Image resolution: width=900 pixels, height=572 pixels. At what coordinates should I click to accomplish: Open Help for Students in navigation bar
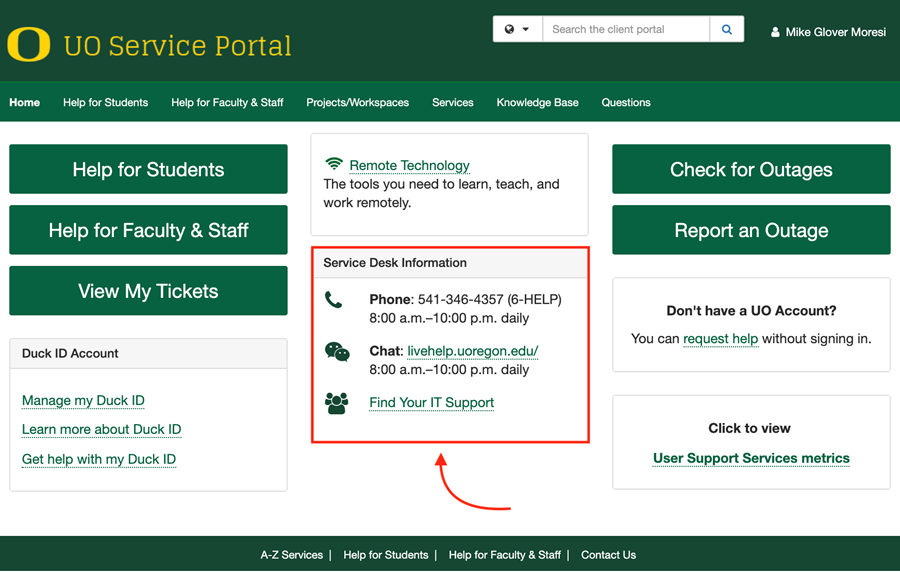point(106,102)
